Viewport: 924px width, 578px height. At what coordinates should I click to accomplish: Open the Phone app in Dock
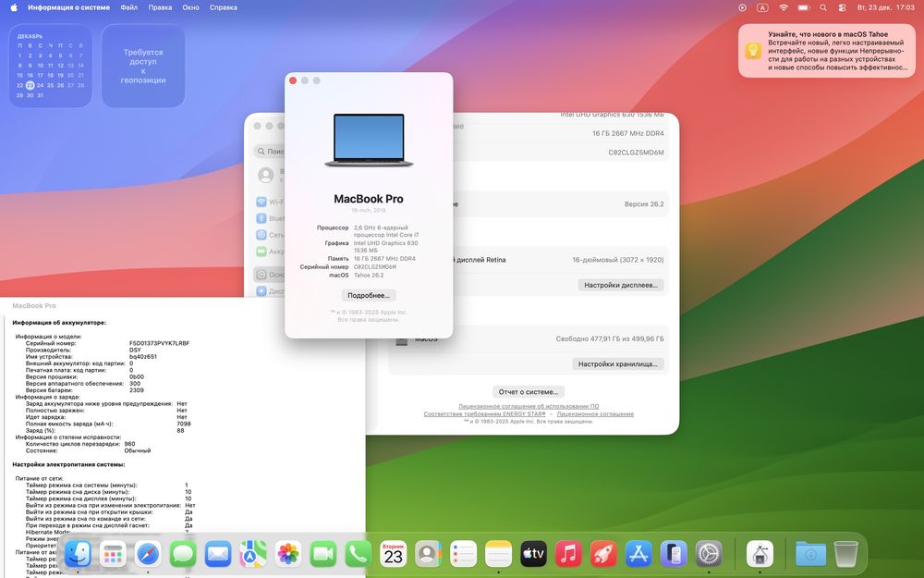tap(359, 554)
